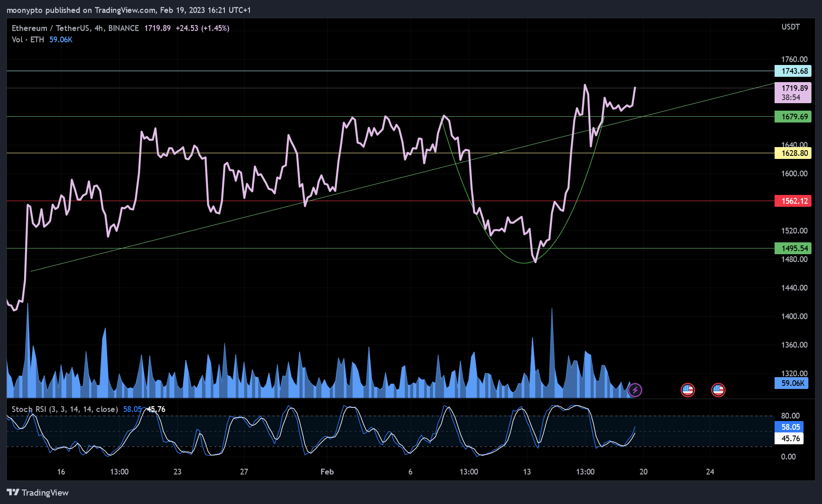Click the green 1495.54 price label
Screen dimensions: 822x504
point(793,248)
